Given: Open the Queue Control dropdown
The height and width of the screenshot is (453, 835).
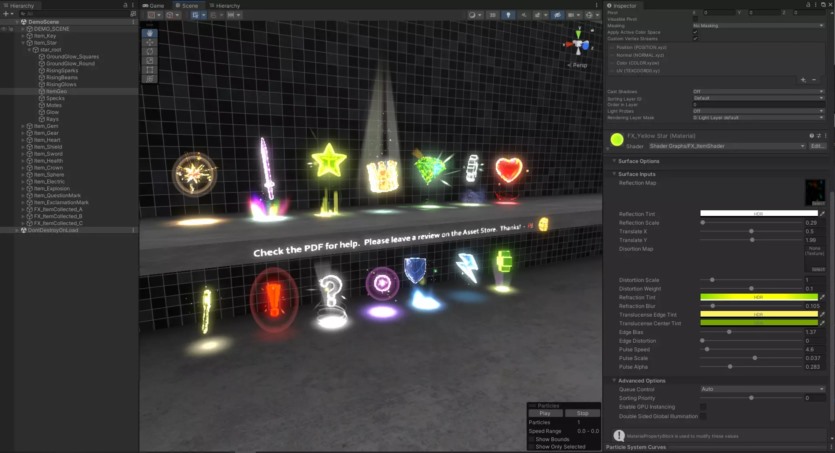Looking at the screenshot, I should [x=762, y=390].
